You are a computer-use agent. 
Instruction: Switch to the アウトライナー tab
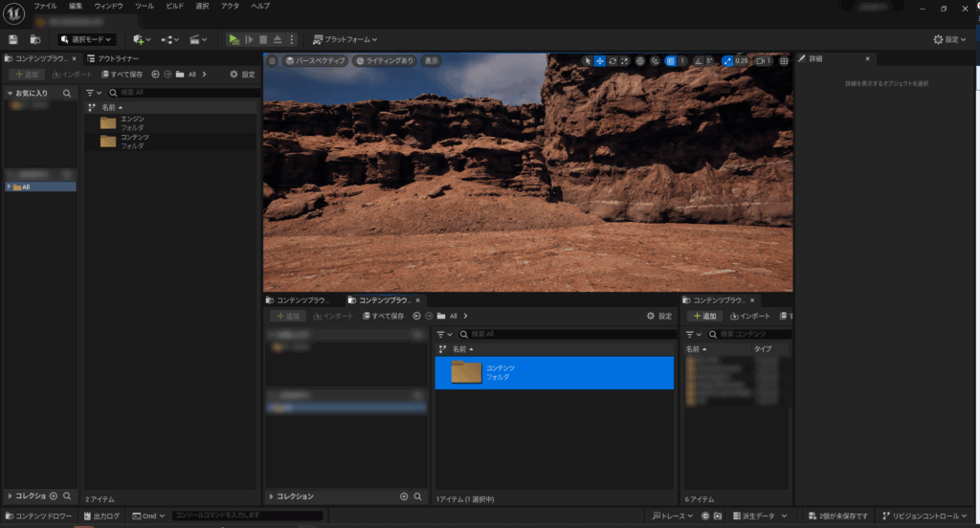point(120,58)
